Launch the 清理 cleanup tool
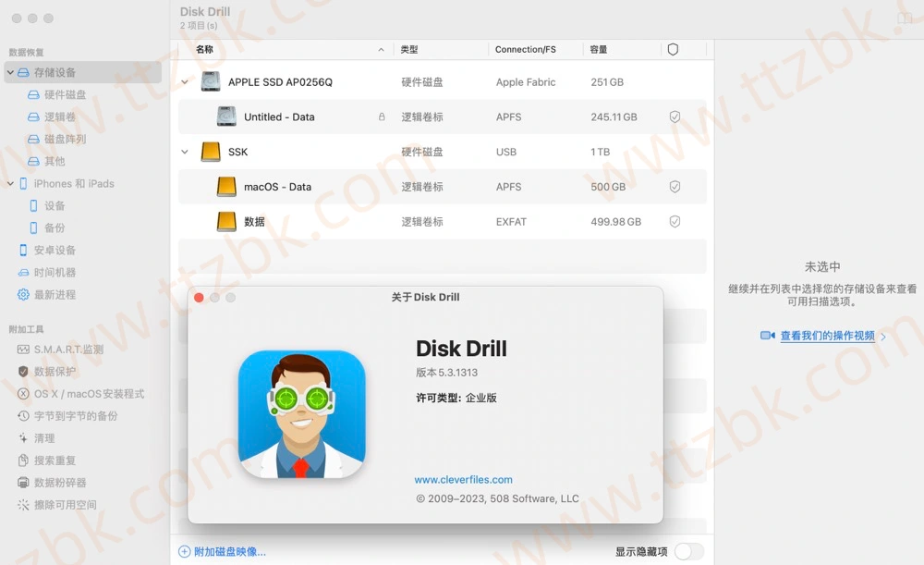 [54, 438]
